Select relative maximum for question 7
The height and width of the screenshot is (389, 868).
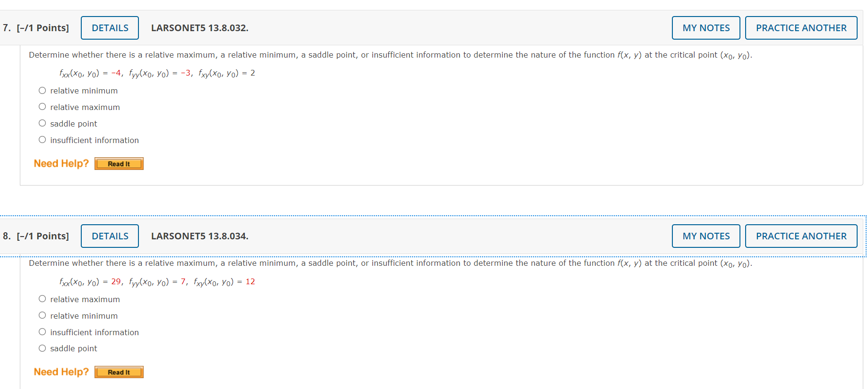43,107
